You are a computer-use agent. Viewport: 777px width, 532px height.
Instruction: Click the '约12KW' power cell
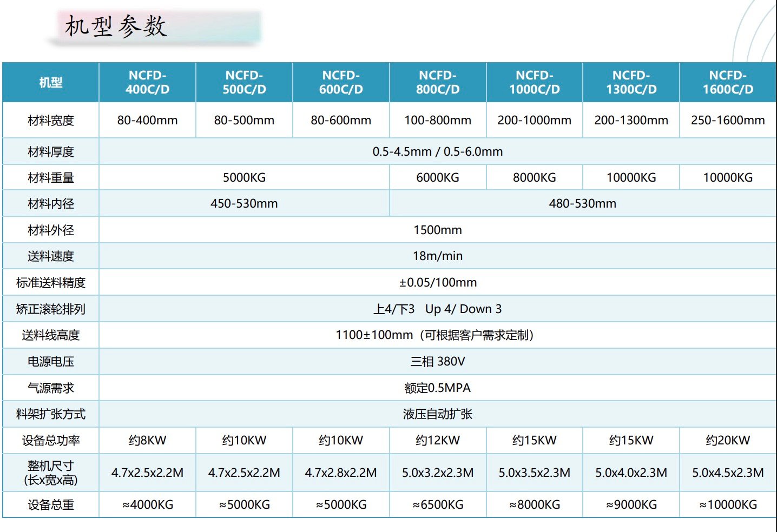click(x=438, y=440)
